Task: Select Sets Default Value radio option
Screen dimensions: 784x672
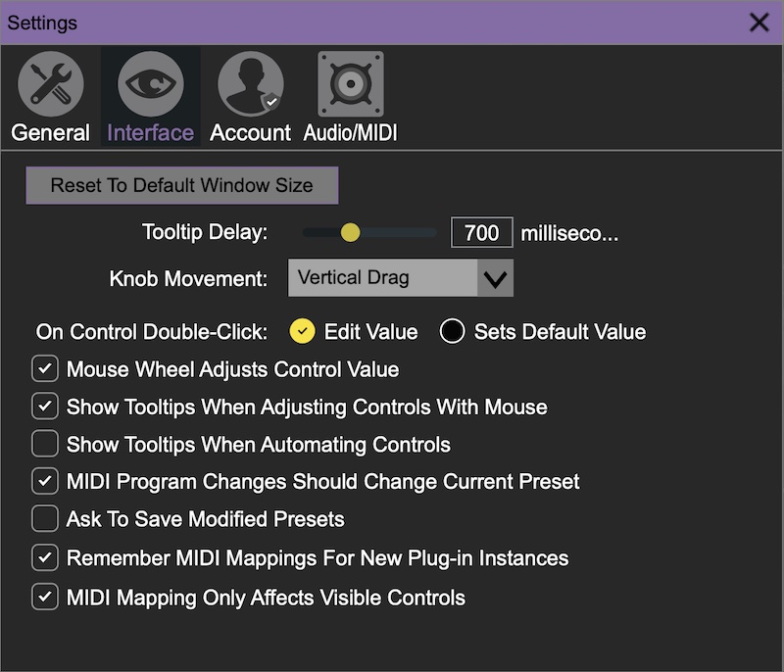Action: (452, 332)
